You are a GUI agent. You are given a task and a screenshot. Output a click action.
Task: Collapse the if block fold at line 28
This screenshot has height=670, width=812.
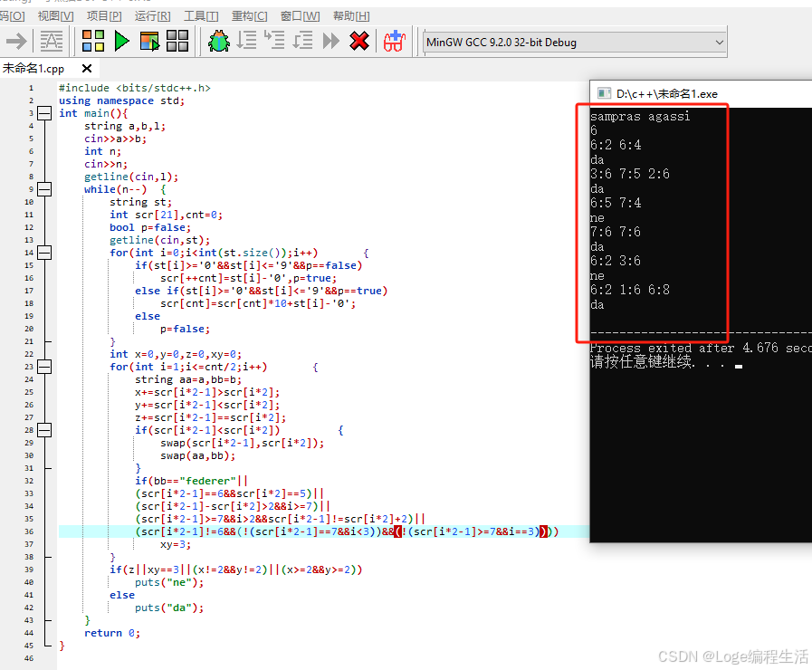tap(45, 430)
